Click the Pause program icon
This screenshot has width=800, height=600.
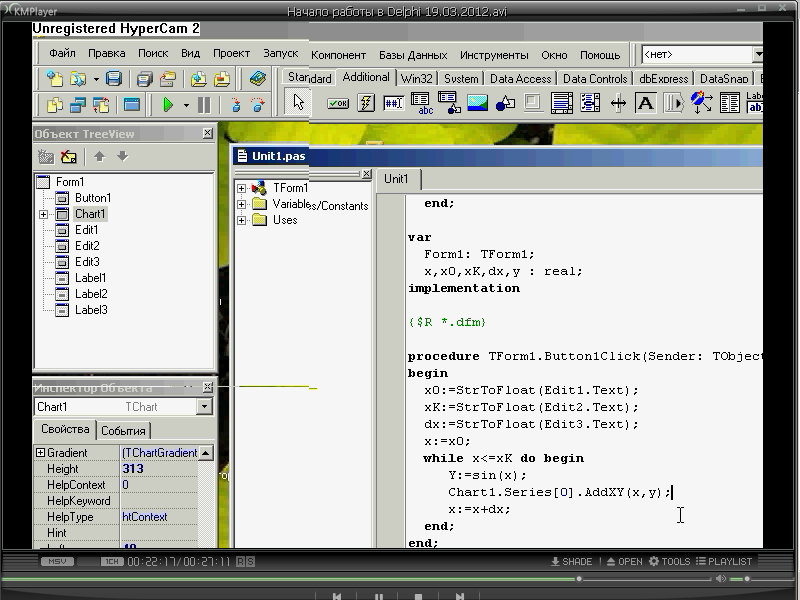point(204,105)
